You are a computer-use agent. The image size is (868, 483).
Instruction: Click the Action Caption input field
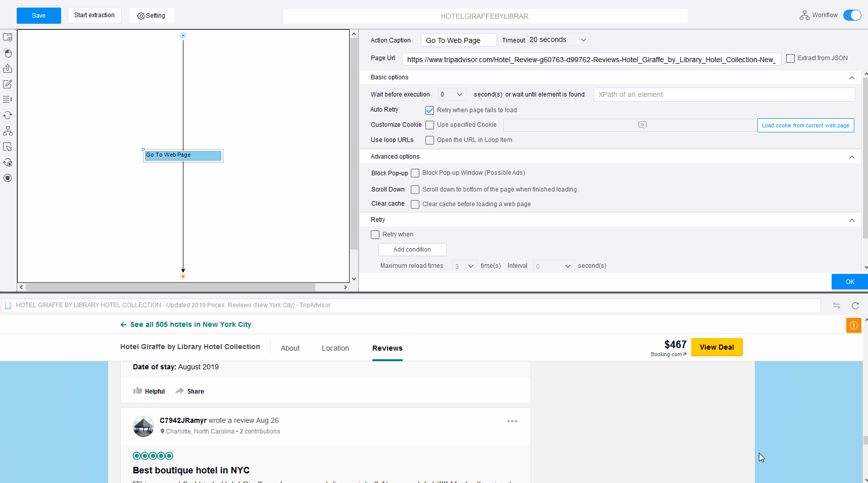(x=458, y=40)
